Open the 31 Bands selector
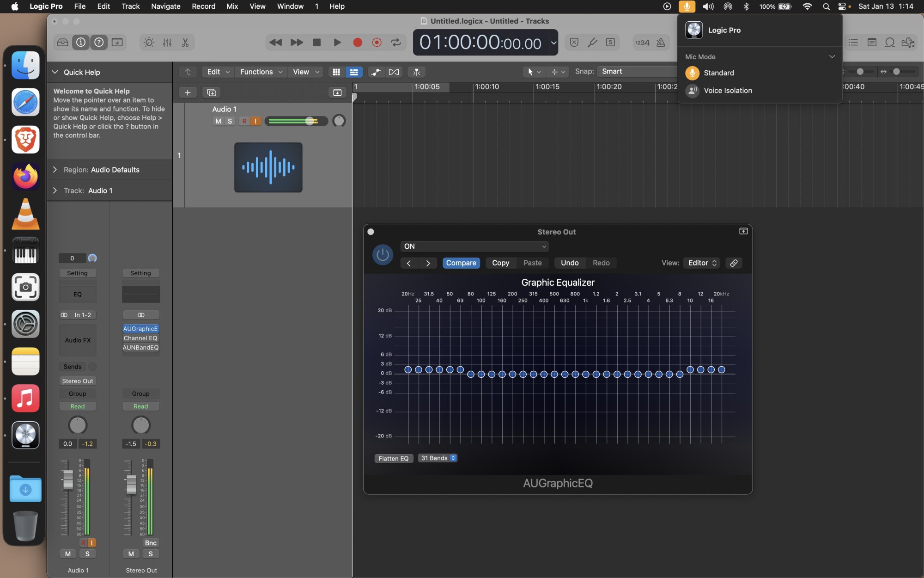Screen dimensions: 924x578 pyautogui.click(x=438, y=458)
